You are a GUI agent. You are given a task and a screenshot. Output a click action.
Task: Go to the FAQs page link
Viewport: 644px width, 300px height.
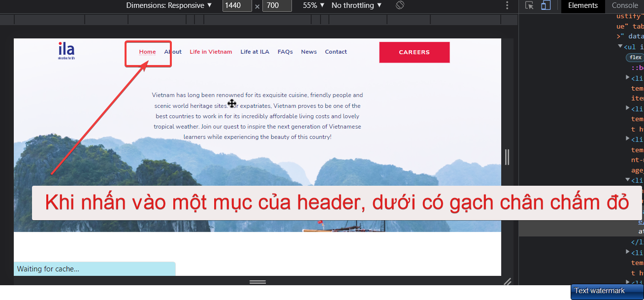(x=285, y=52)
